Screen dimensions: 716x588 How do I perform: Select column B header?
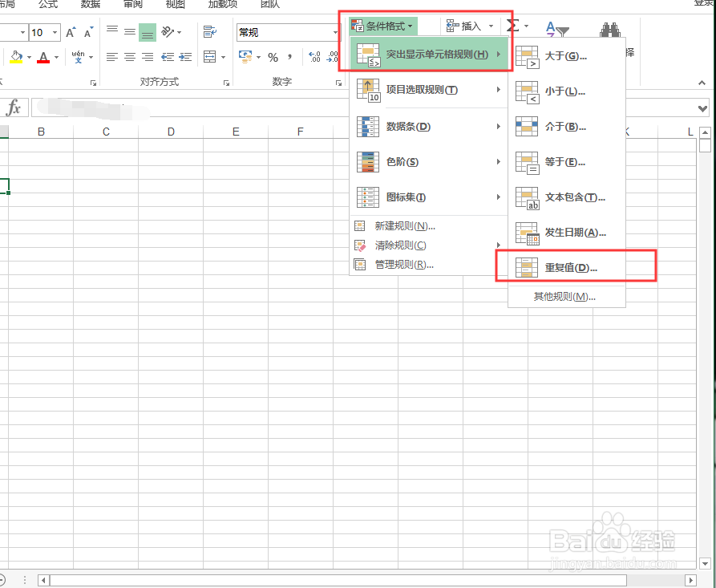tap(41, 132)
